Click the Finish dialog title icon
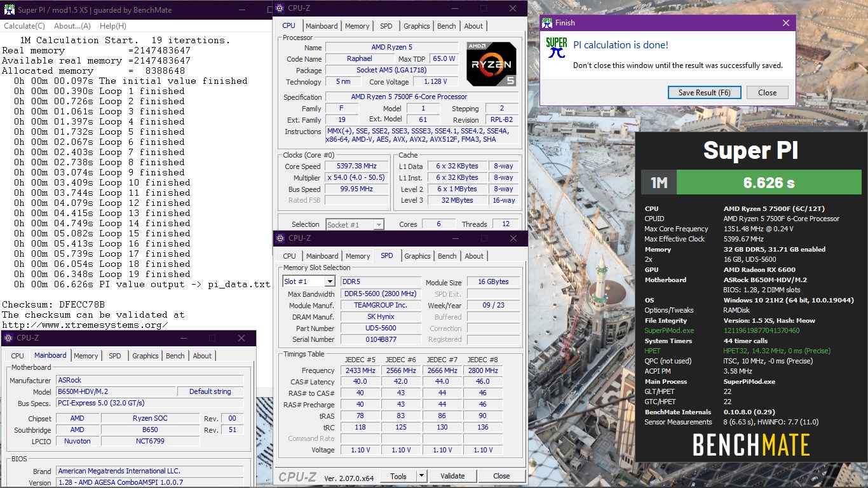Image resolution: width=868 pixels, height=488 pixels. pyautogui.click(x=546, y=23)
